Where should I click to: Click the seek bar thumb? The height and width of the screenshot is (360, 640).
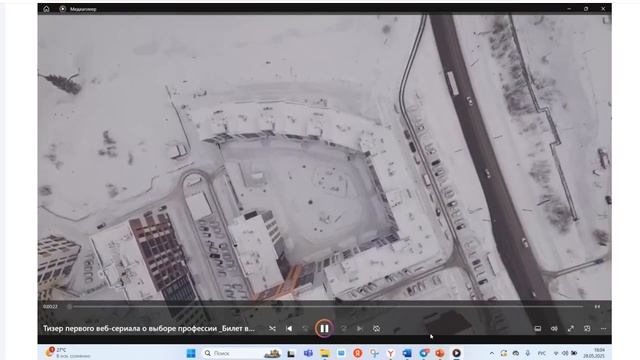click(69, 307)
